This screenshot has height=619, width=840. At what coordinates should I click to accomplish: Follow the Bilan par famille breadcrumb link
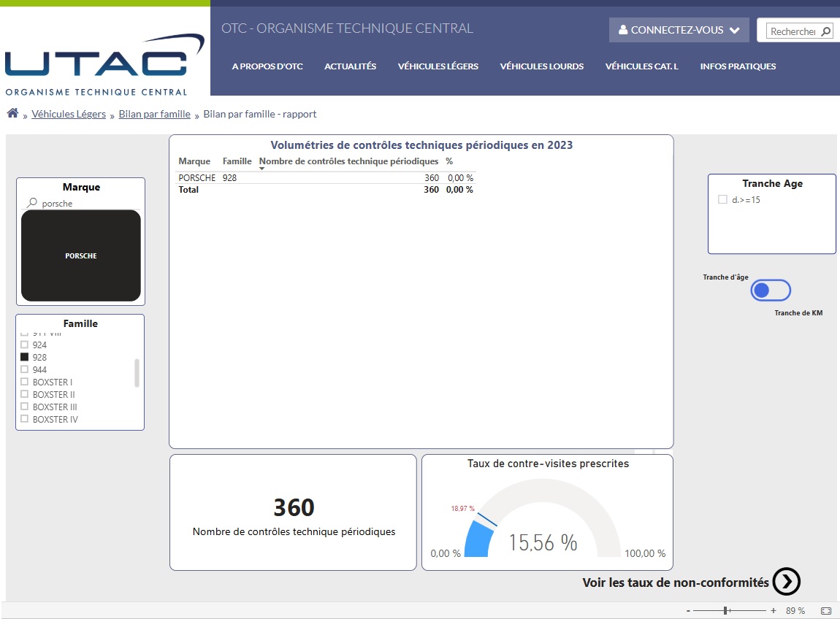154,114
